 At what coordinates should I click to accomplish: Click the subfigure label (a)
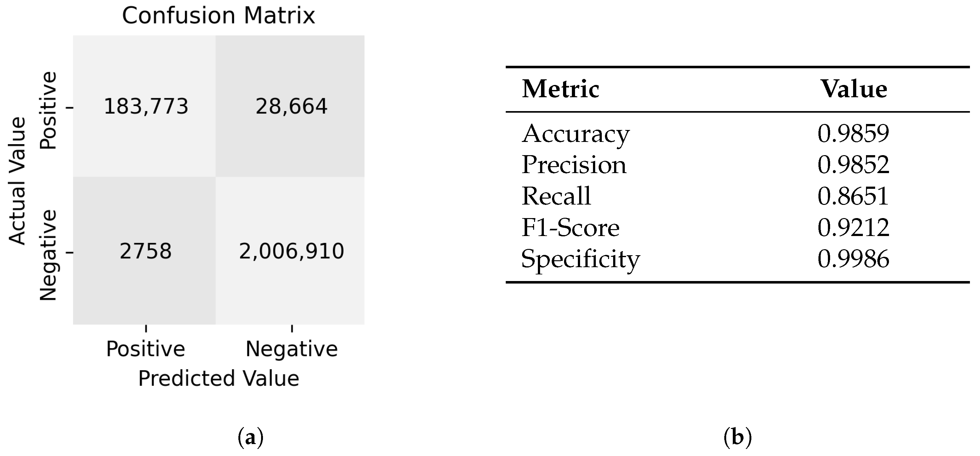250,438
